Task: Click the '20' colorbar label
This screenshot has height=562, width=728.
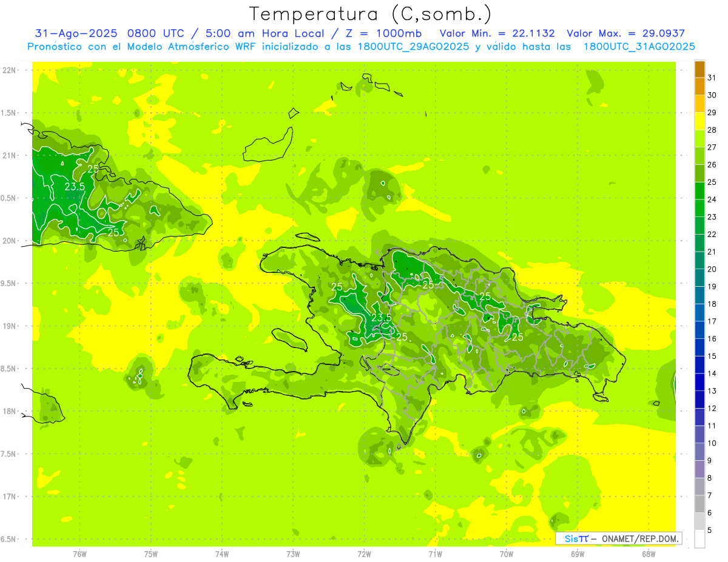Action: click(x=712, y=269)
